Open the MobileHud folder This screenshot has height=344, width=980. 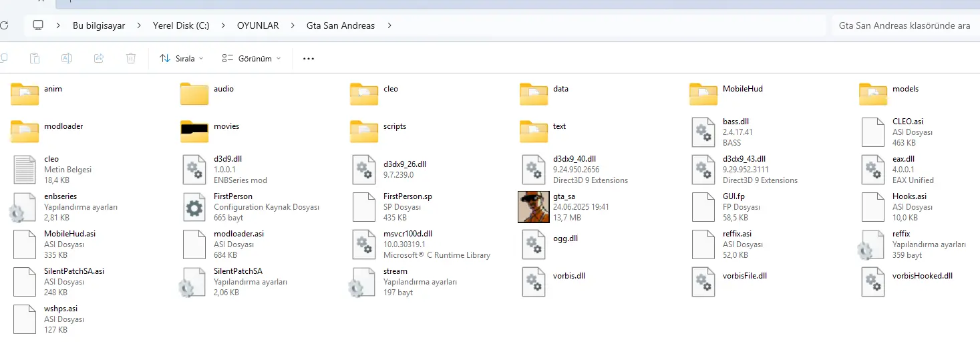703,94
